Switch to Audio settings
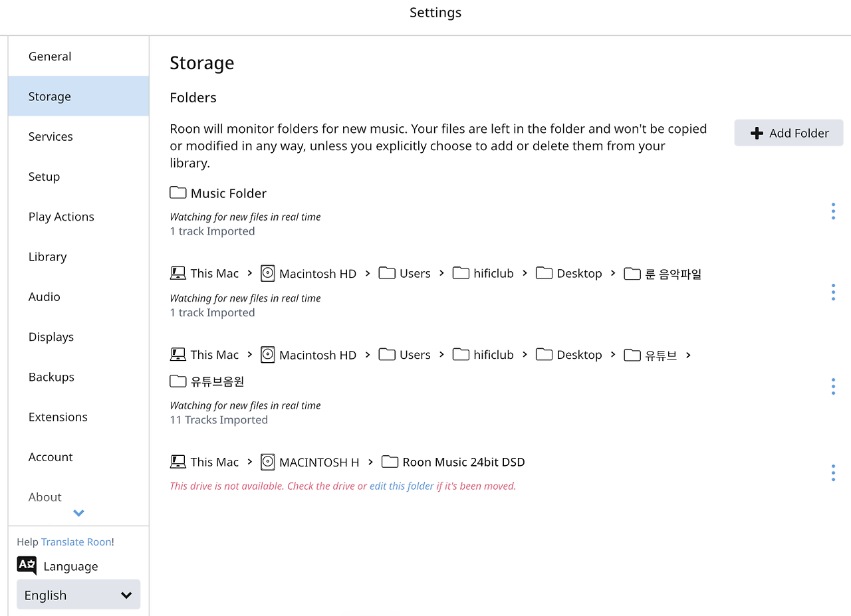This screenshot has height=616, width=851. point(78,297)
